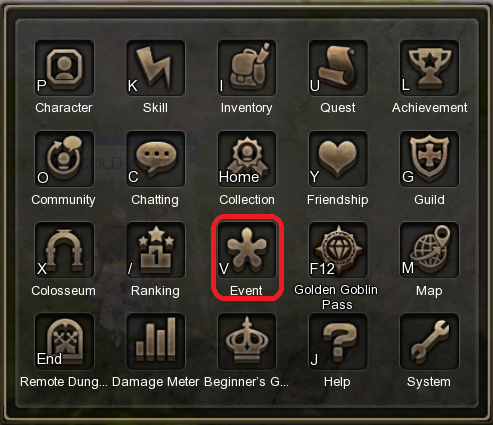Open Chatting speech bubble icon
Image resolution: width=493 pixels, height=425 pixels.
point(156,159)
